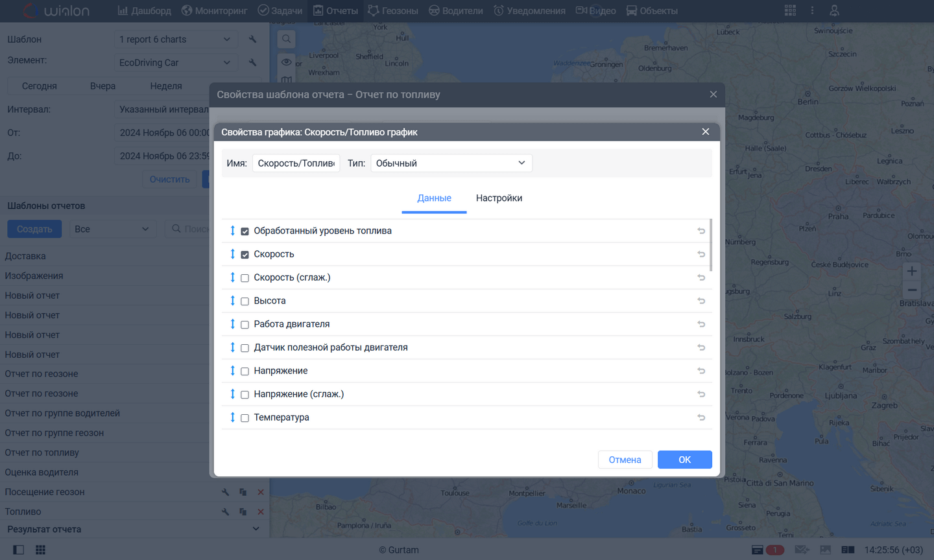This screenshot has height=560, width=934.
Task: Uncheck Обработанный уровень топлива checkbox
Action: [245, 231]
